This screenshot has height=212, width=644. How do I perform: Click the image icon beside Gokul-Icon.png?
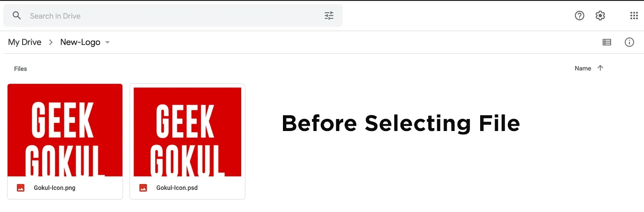pyautogui.click(x=21, y=188)
